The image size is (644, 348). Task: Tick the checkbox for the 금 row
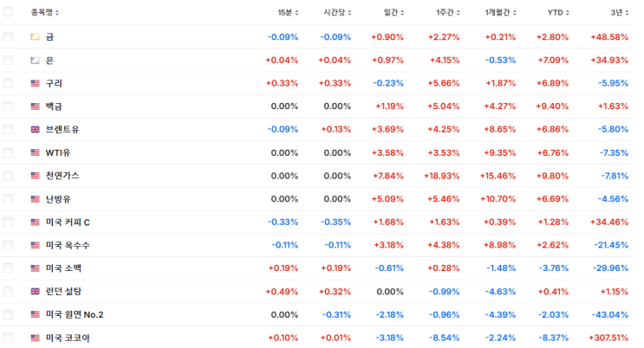9,37
